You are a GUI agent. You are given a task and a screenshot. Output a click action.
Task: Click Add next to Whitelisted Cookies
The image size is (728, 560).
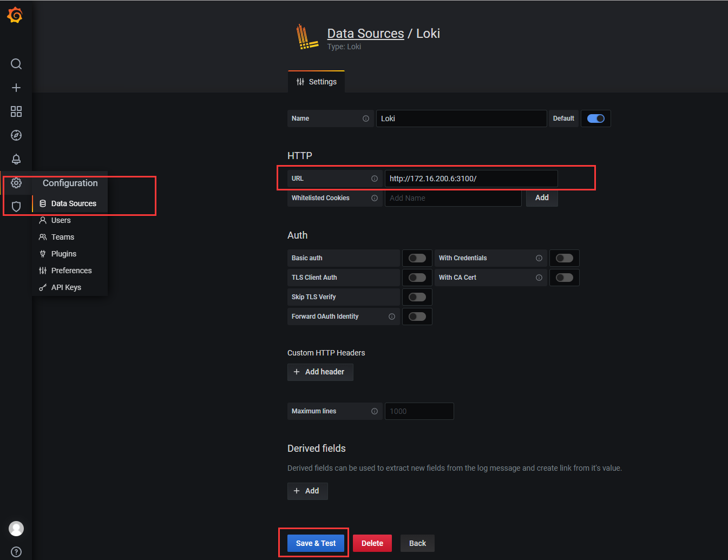pyautogui.click(x=542, y=198)
